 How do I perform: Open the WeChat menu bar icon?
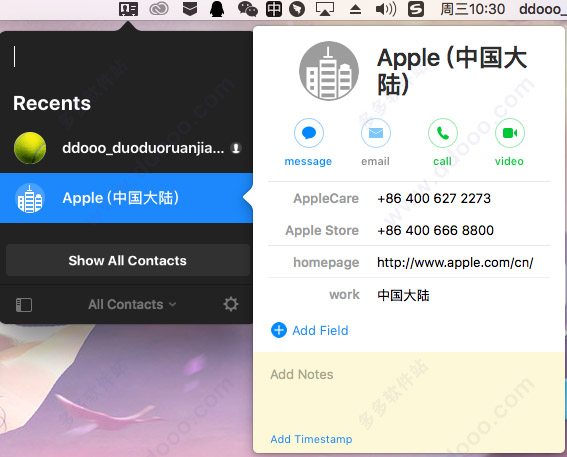247,9
